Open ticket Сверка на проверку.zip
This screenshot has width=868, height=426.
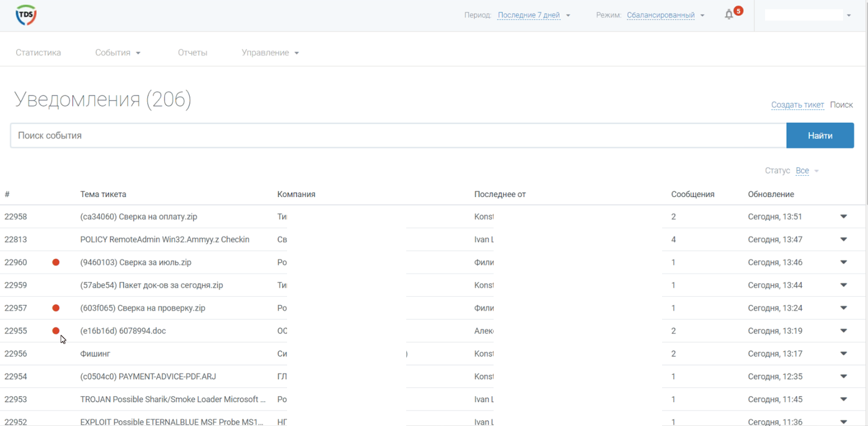143,308
